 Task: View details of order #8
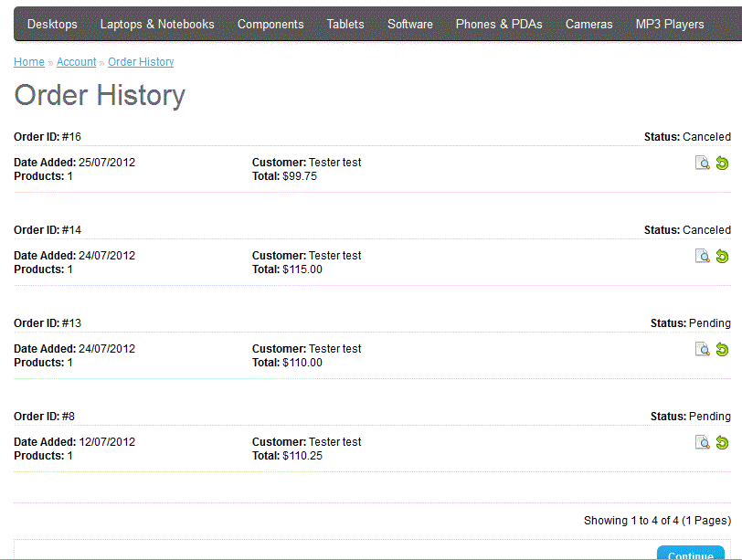(702, 443)
